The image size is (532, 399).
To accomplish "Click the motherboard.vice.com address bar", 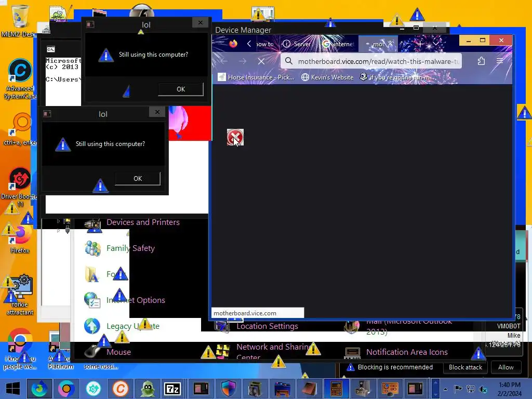I will click(371, 61).
